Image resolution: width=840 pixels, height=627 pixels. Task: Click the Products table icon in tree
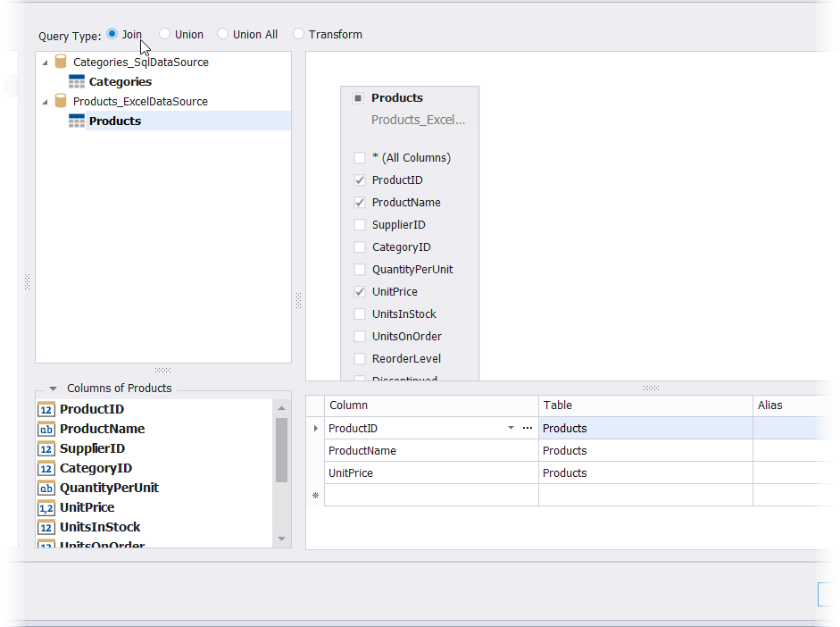click(77, 121)
